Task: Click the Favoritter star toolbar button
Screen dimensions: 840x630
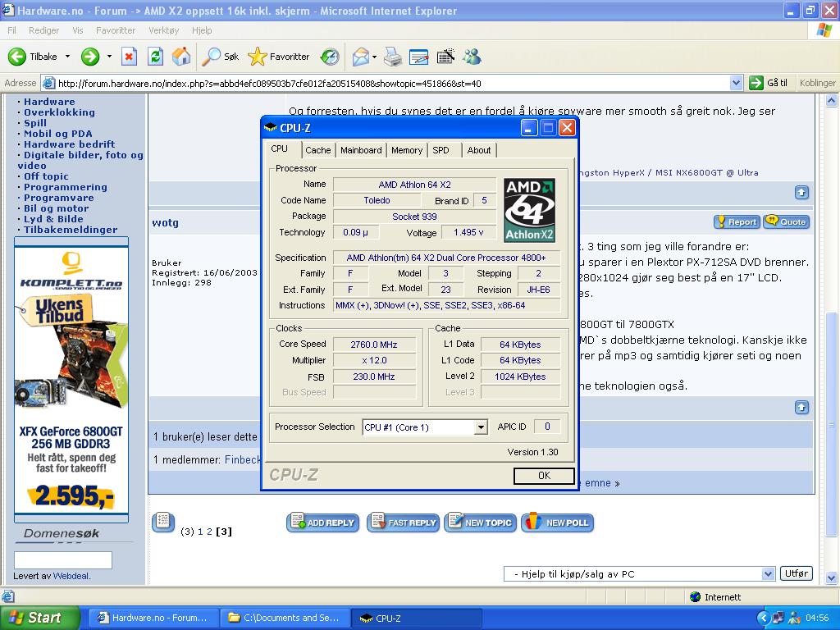Action: point(279,57)
